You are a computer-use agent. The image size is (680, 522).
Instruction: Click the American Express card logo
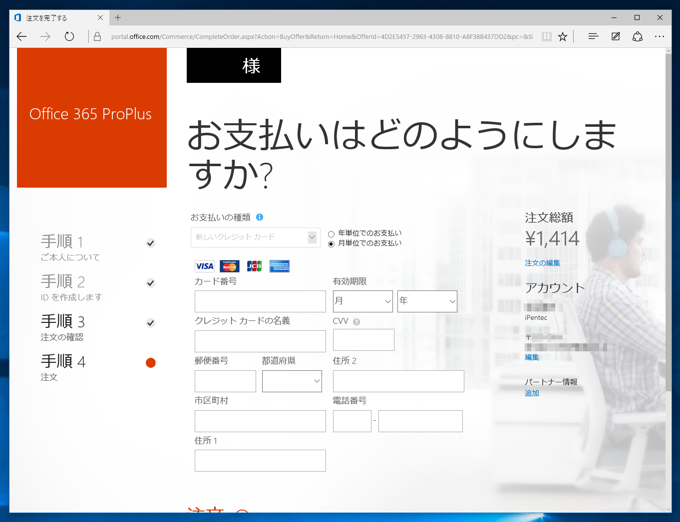coord(279,266)
